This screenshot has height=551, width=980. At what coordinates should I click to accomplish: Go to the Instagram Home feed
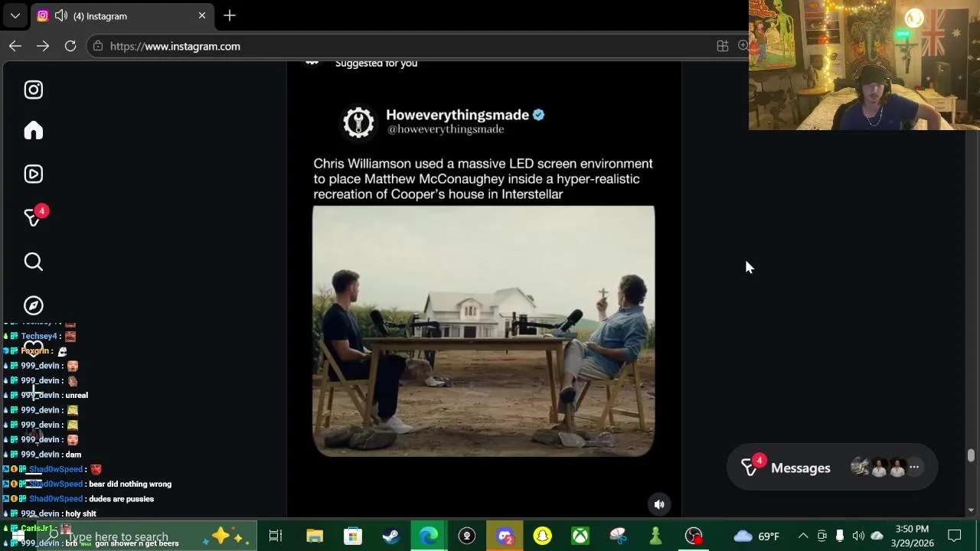(33, 131)
